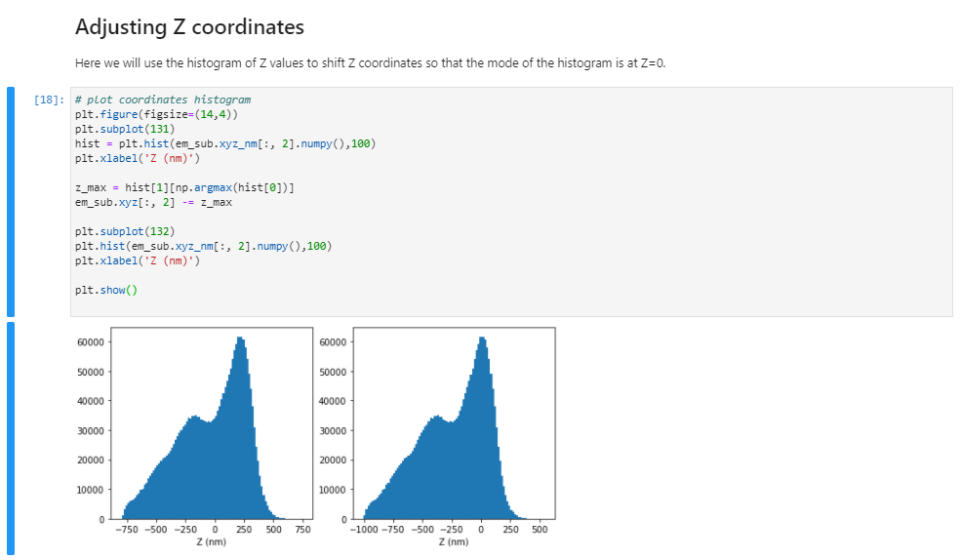Click the 500 tick of the right plot
The height and width of the screenshot is (560, 962).
click(540, 530)
